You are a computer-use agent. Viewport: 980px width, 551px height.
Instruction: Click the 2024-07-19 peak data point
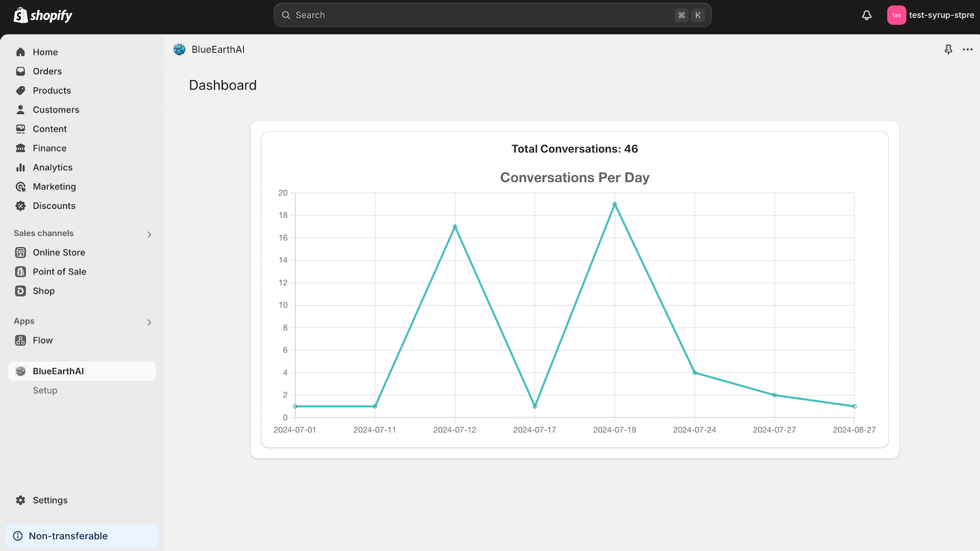[x=614, y=204]
